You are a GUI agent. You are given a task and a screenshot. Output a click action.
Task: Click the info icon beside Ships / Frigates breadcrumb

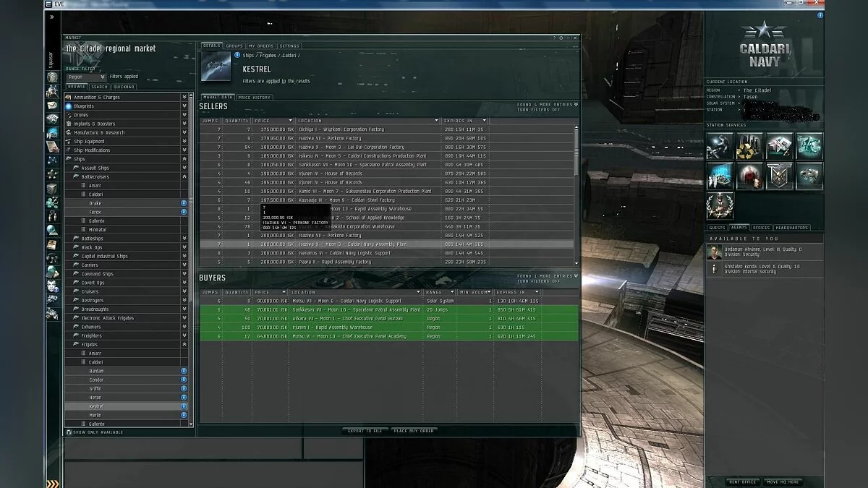[x=237, y=55]
